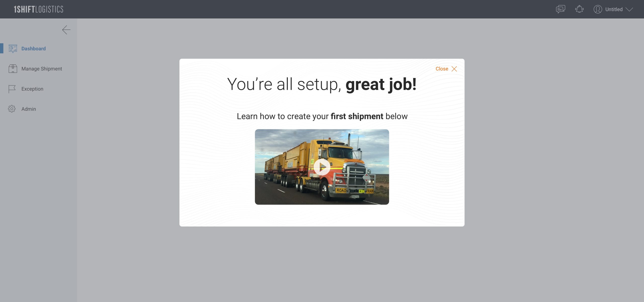The image size is (644, 302).
Task: Click the notifications bell icon
Action: pyautogui.click(x=579, y=9)
